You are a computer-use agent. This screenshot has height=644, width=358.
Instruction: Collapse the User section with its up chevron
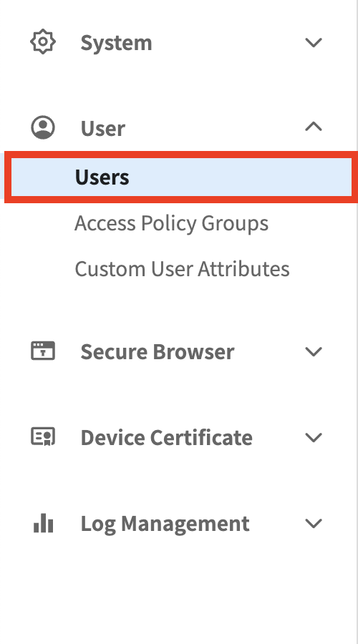pyautogui.click(x=314, y=127)
